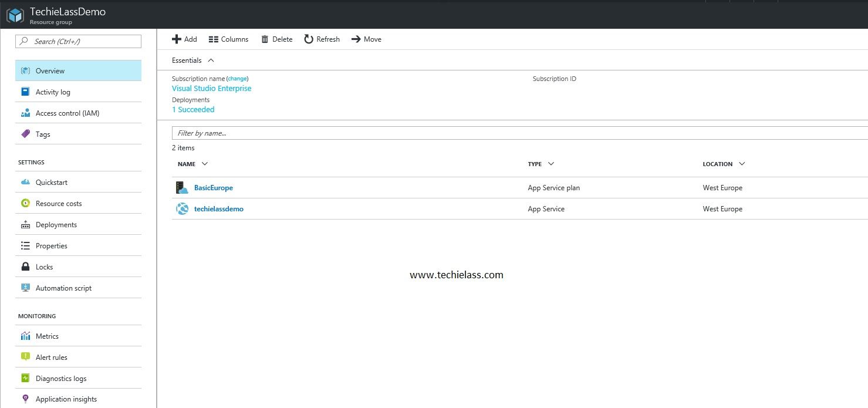Open Alert rules page
868x408 pixels.
pos(78,357)
